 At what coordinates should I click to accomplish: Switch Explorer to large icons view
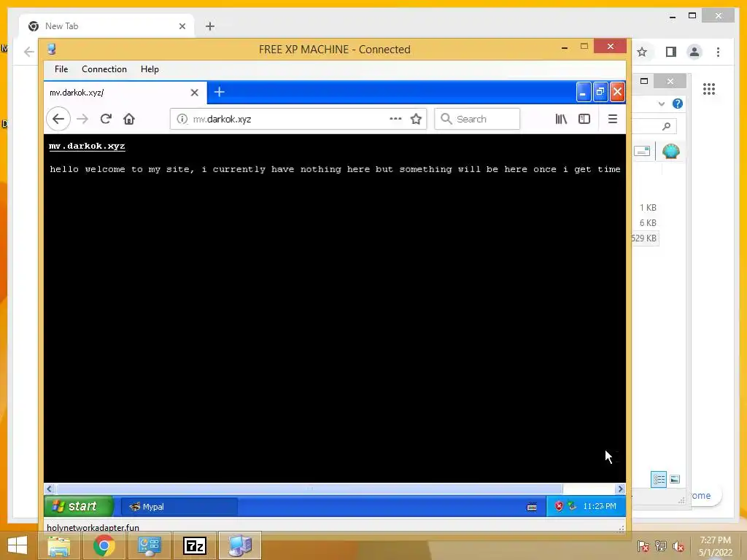(x=675, y=479)
